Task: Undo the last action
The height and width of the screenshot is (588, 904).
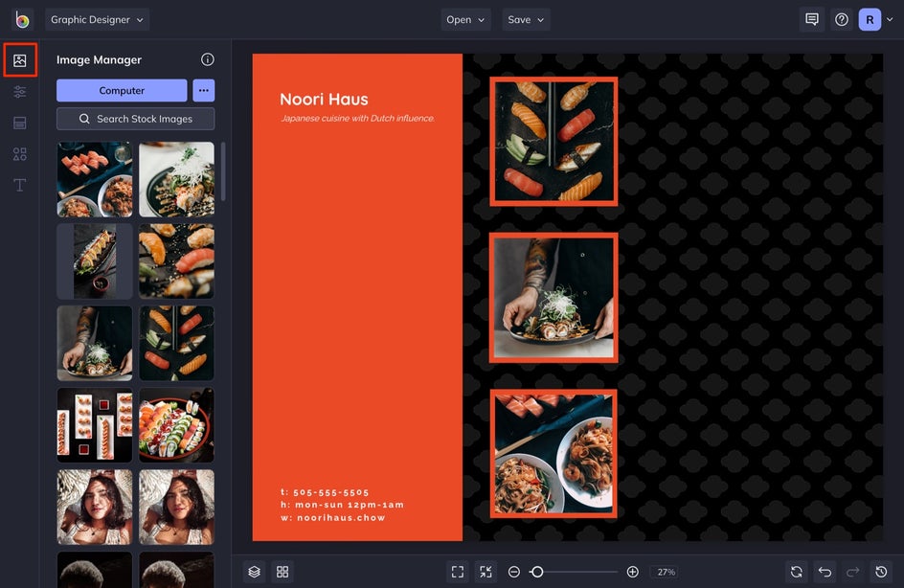Action: 825,572
